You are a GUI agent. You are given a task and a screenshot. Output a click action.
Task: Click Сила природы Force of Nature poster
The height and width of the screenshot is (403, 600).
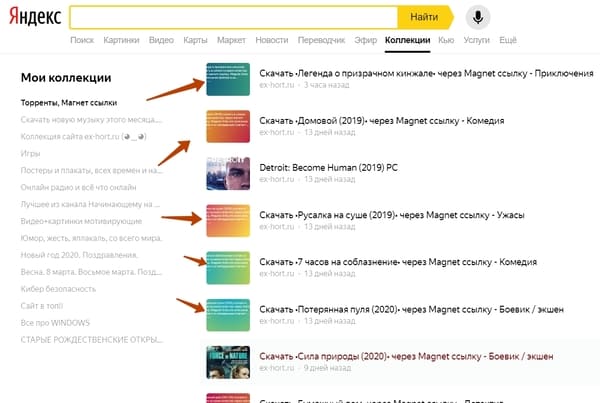click(x=228, y=362)
